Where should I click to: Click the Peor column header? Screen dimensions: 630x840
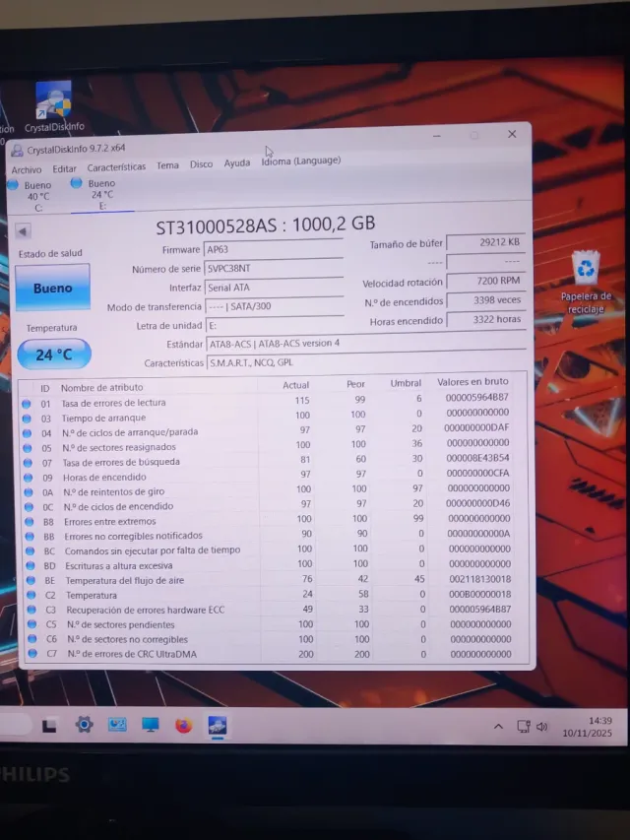click(355, 384)
